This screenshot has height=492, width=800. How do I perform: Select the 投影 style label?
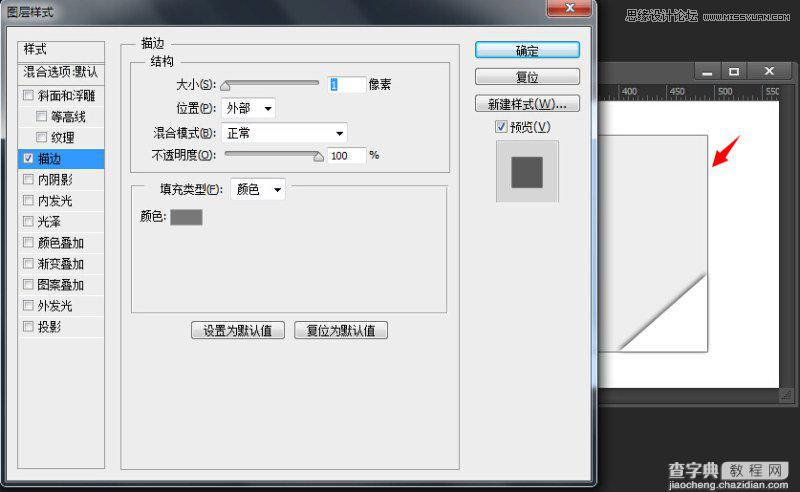pyautogui.click(x=49, y=327)
